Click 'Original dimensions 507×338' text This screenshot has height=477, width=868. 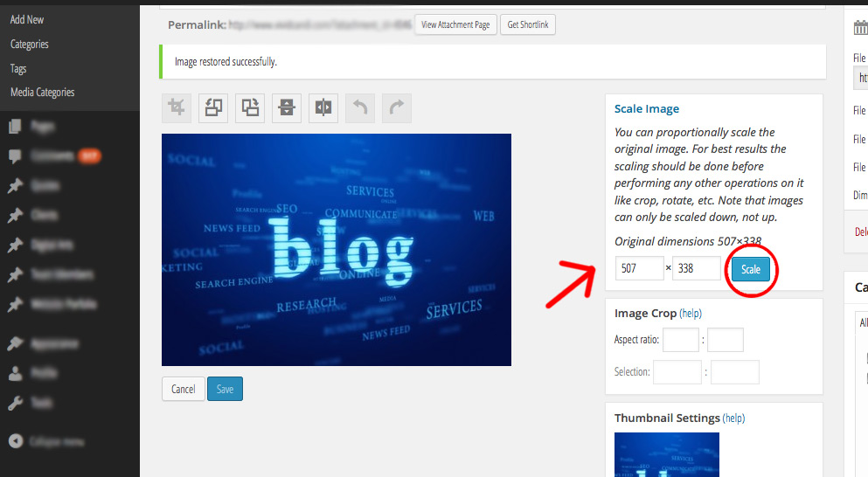pos(688,241)
